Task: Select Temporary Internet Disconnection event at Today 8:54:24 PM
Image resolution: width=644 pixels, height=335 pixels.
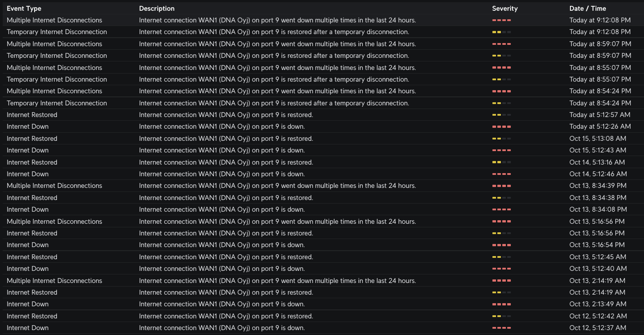Action: pos(57,103)
